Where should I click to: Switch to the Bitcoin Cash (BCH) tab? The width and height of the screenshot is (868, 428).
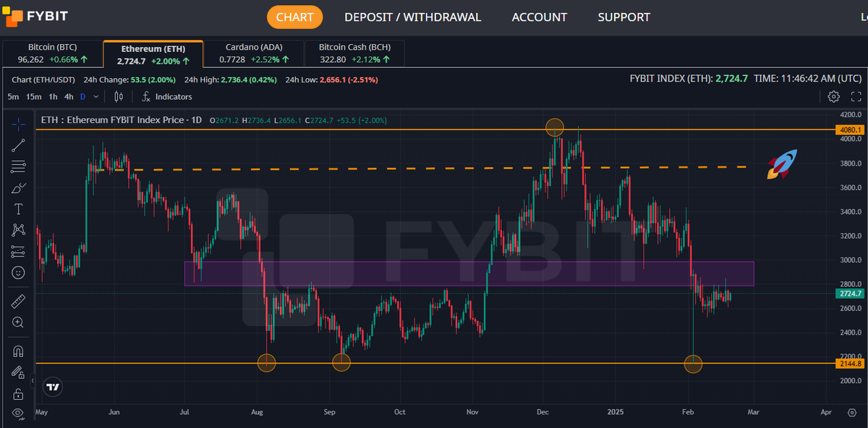(x=354, y=54)
